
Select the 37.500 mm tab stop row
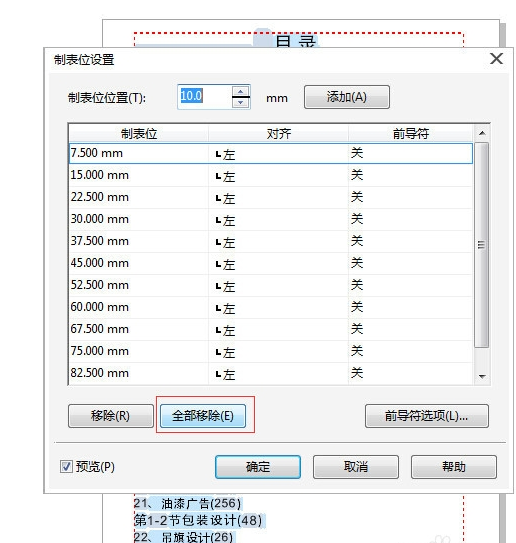[x=271, y=241]
